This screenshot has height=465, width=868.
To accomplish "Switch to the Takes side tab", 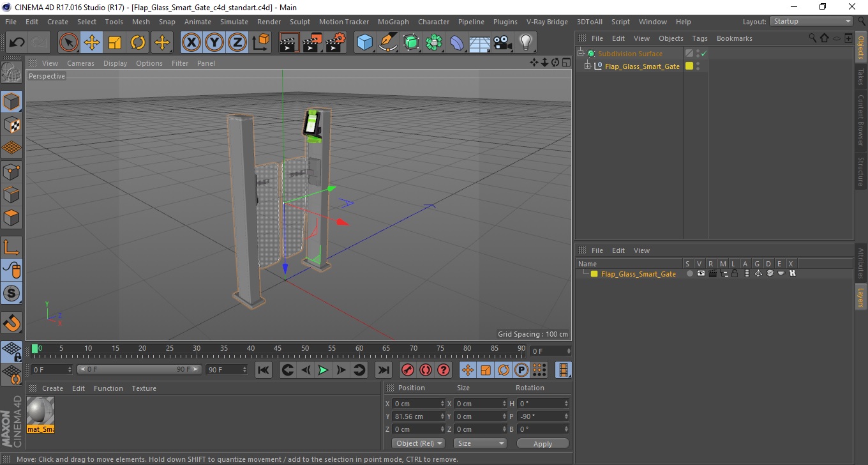I will pos(861,77).
